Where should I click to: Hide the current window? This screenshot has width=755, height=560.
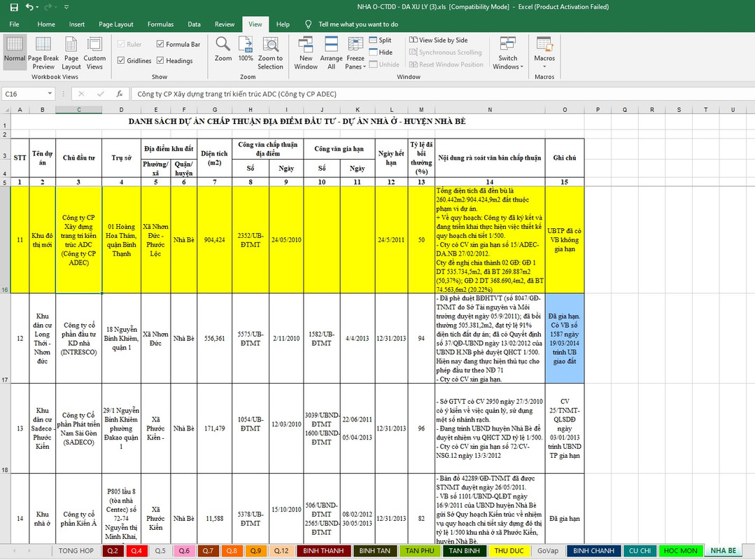(x=381, y=52)
